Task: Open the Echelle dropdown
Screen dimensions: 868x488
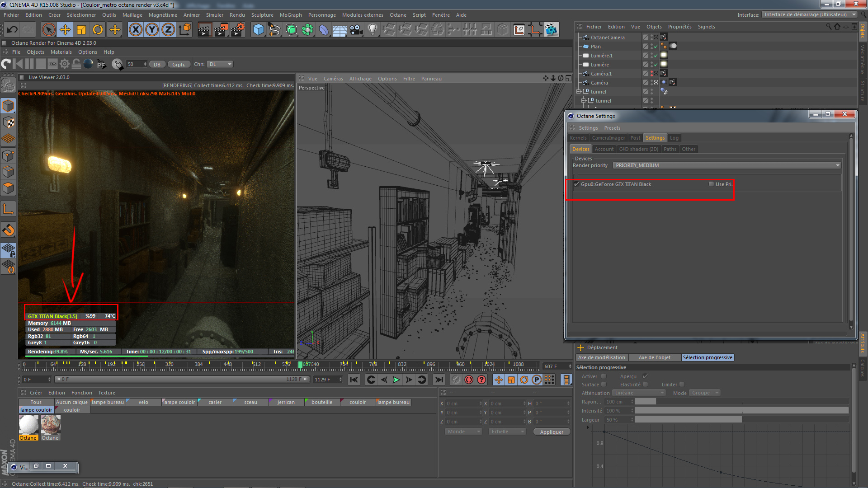Action: tap(507, 432)
